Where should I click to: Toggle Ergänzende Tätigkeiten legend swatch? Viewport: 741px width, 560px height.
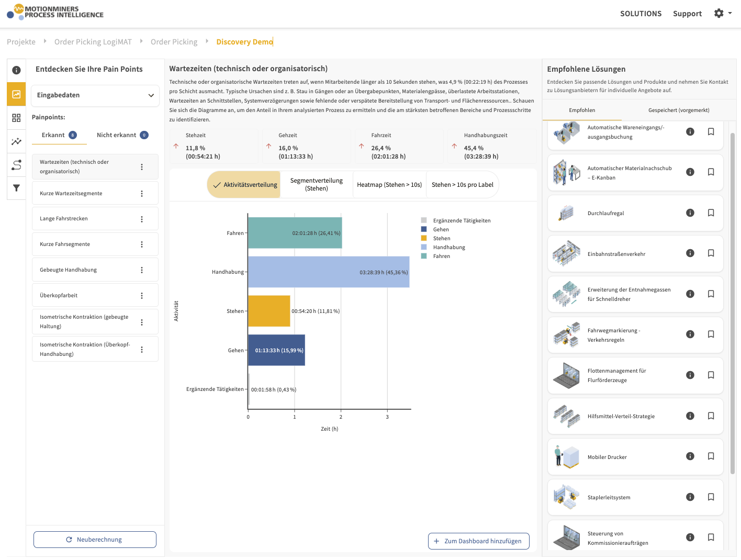pos(424,220)
